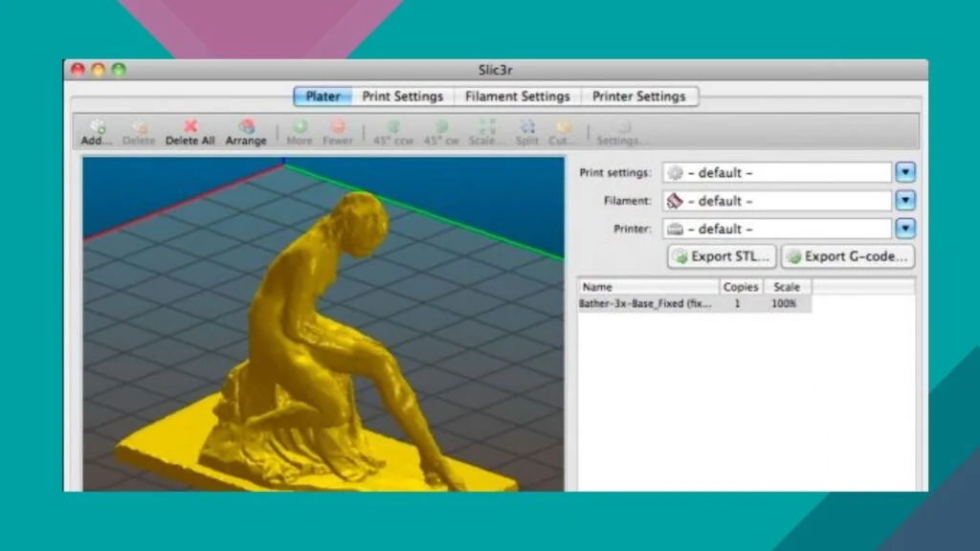Rotate 45° cw using toolbar icon
This screenshot has height=551, width=980.
(441, 127)
